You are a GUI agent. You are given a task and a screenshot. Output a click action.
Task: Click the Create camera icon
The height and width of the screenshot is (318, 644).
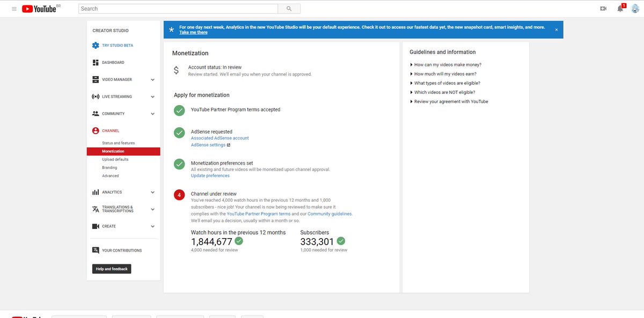click(96, 226)
